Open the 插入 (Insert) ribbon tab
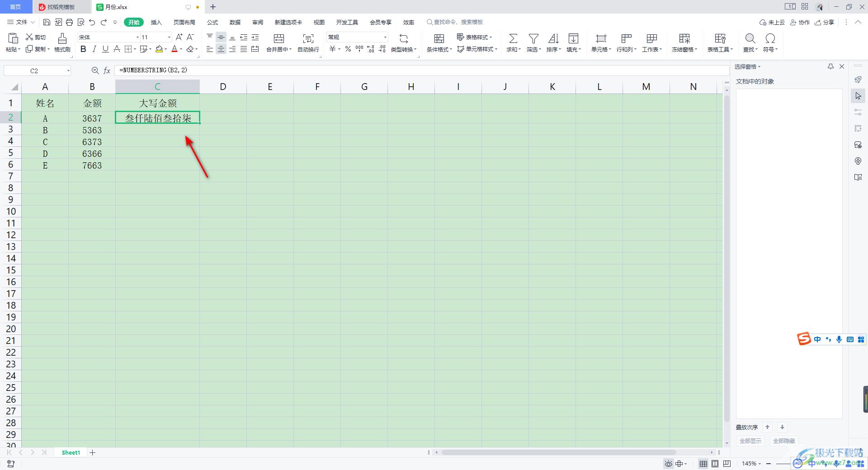 click(x=156, y=22)
